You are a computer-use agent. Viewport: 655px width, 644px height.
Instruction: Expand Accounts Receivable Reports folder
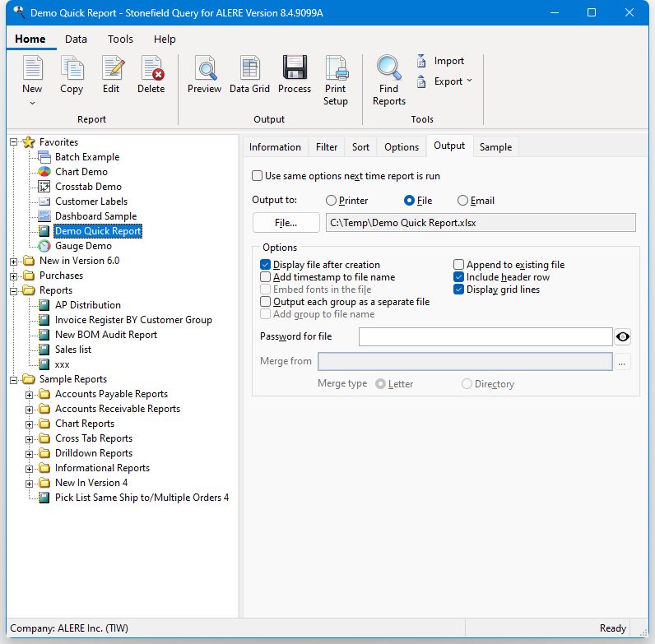(30, 410)
